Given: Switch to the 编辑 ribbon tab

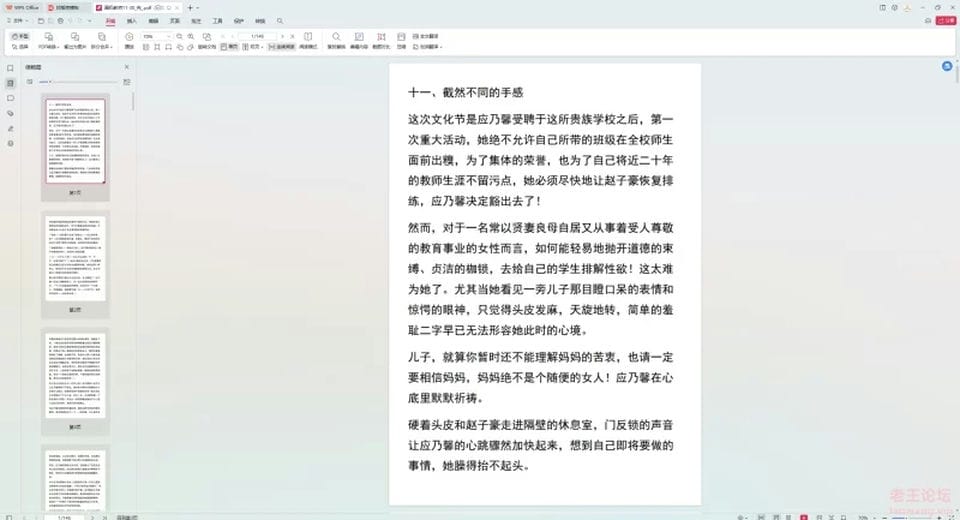Looking at the screenshot, I should (154, 21).
